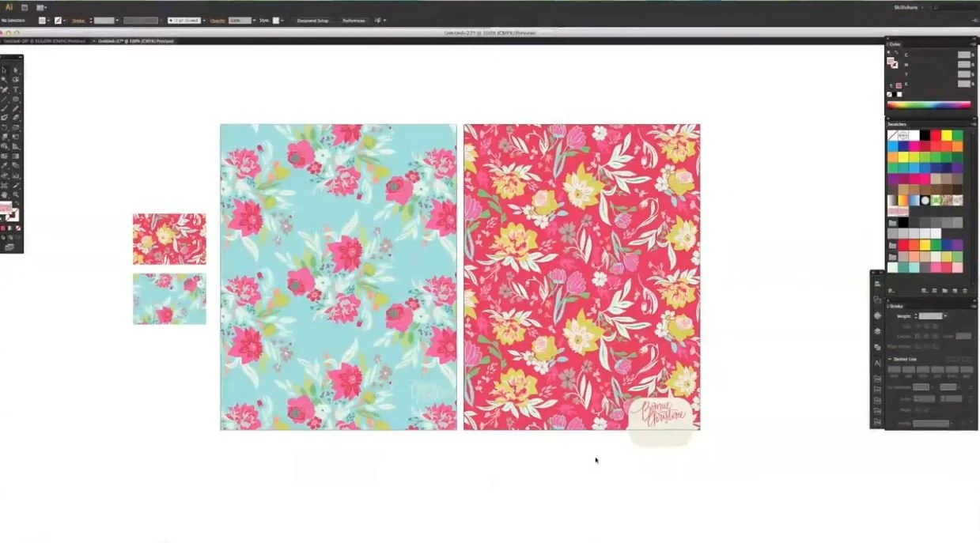Activate the Fill box in the Tools panel
The width and height of the screenshot is (980, 543).
click(5, 207)
